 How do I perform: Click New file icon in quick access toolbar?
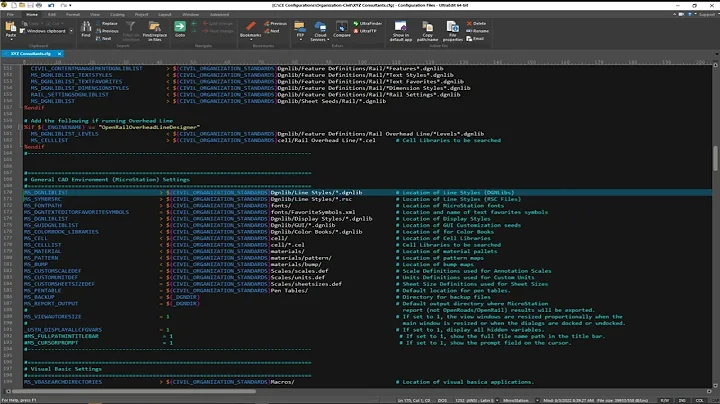pyautogui.click(x=14, y=5)
